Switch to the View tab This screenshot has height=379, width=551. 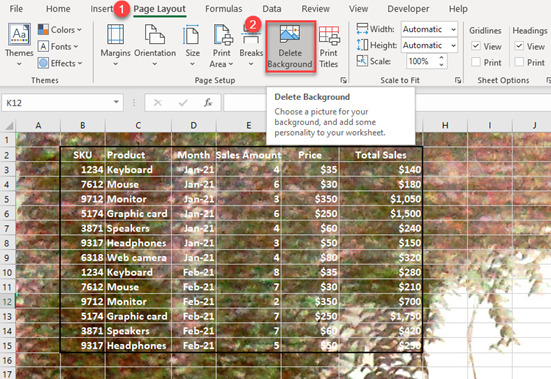[358, 9]
